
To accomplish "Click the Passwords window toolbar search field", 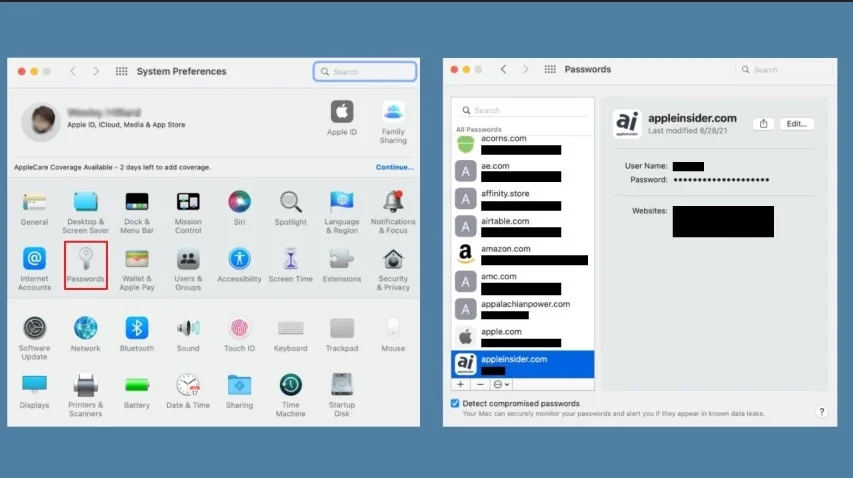I will click(785, 70).
